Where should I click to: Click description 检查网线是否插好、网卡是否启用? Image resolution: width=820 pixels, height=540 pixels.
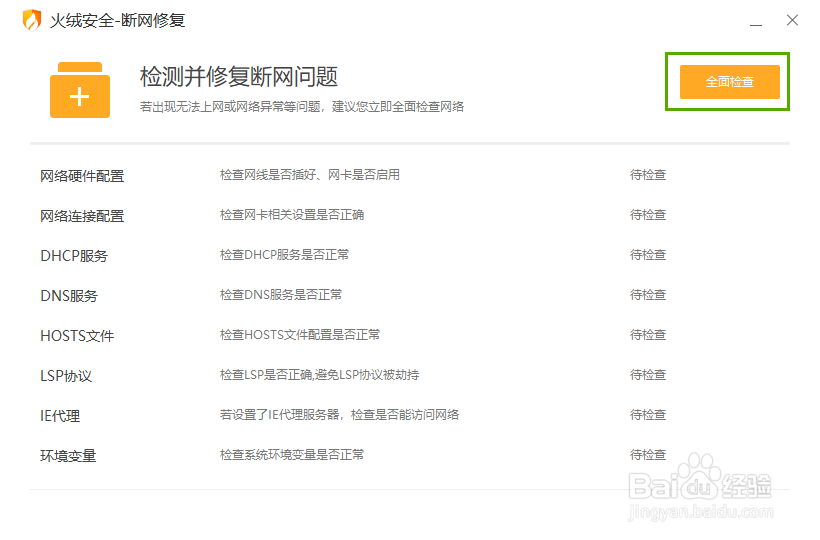tap(310, 175)
